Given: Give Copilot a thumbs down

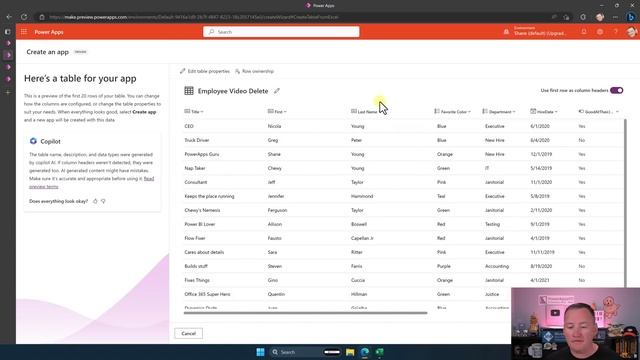Looking at the screenshot, I should coord(103,201).
